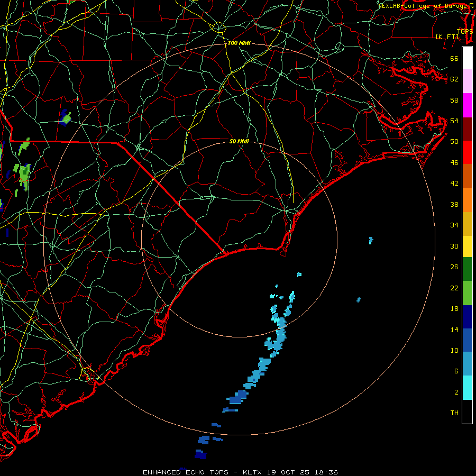476x476 pixels.
Task: Click the 18 legend value label
Action: tap(454, 308)
